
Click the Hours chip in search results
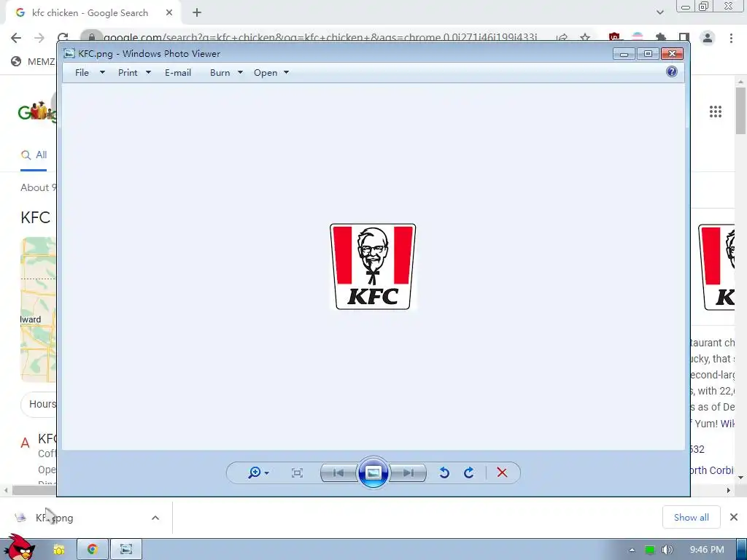[39, 404]
